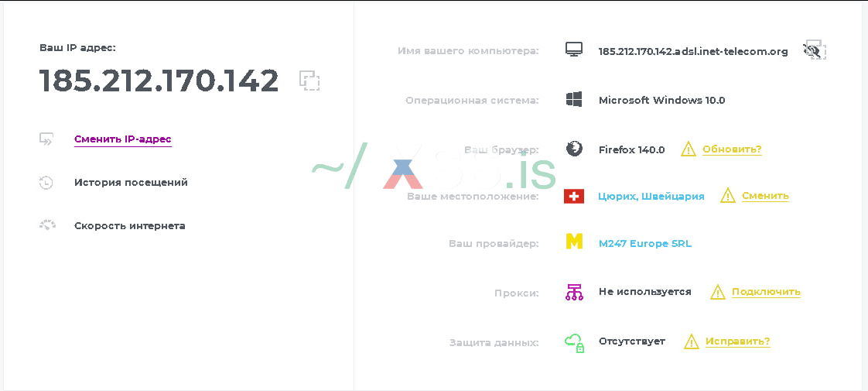Click the computer monitor icon
The image size is (868, 391).
click(x=573, y=50)
